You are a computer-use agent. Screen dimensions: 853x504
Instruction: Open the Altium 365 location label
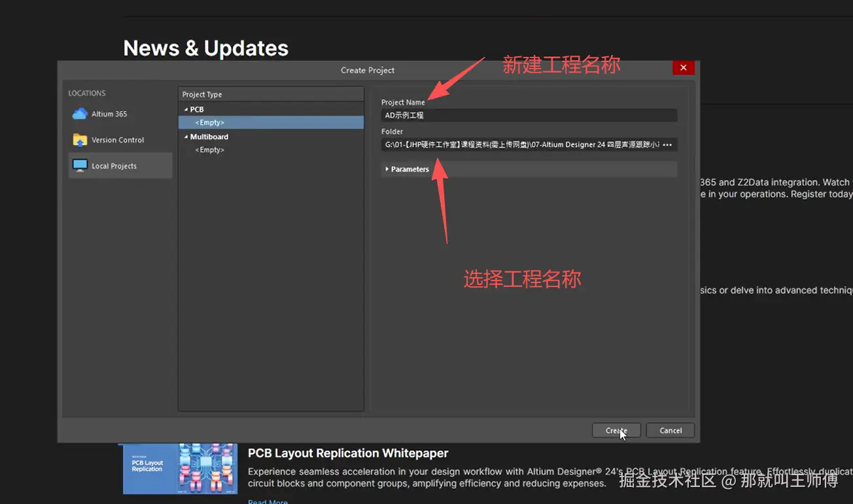point(109,114)
